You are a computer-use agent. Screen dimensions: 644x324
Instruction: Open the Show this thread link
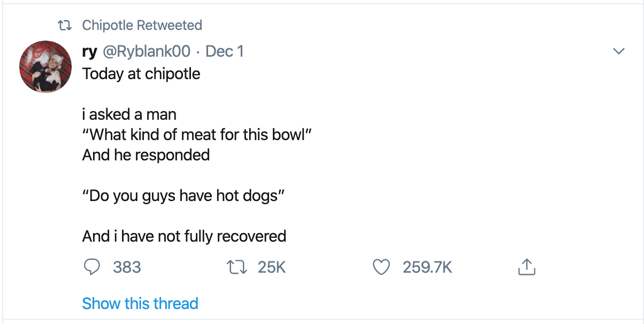pos(140,303)
